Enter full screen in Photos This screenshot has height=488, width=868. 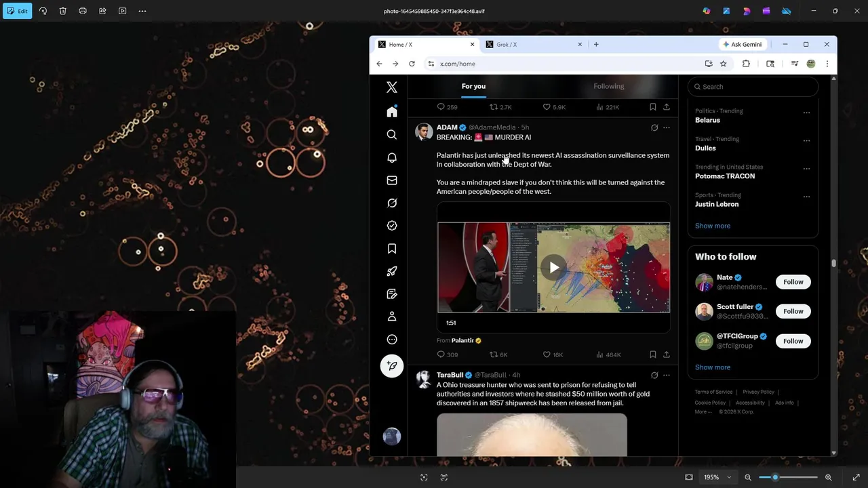click(856, 477)
